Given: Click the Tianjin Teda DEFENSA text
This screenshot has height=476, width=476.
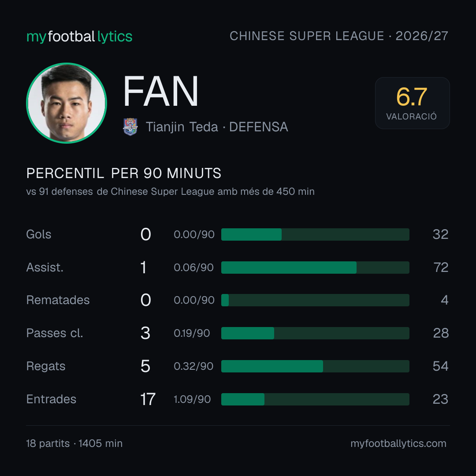Looking at the screenshot, I should coord(217,127).
